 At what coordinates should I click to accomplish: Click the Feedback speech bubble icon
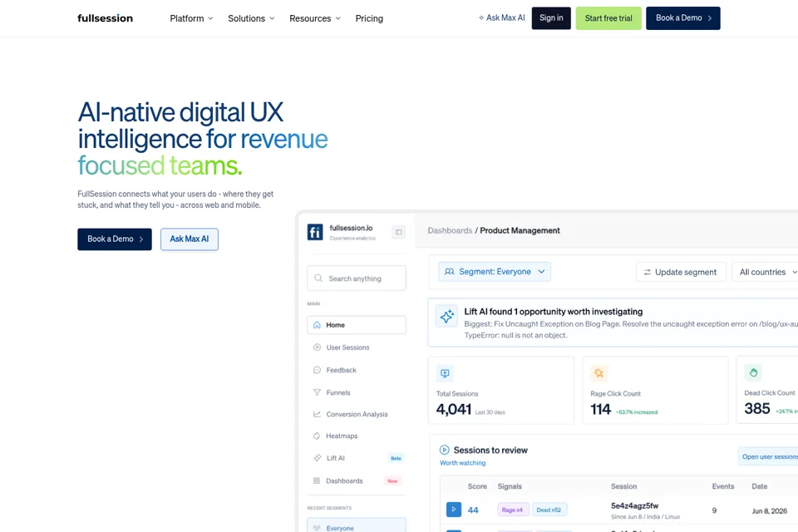pos(317,370)
